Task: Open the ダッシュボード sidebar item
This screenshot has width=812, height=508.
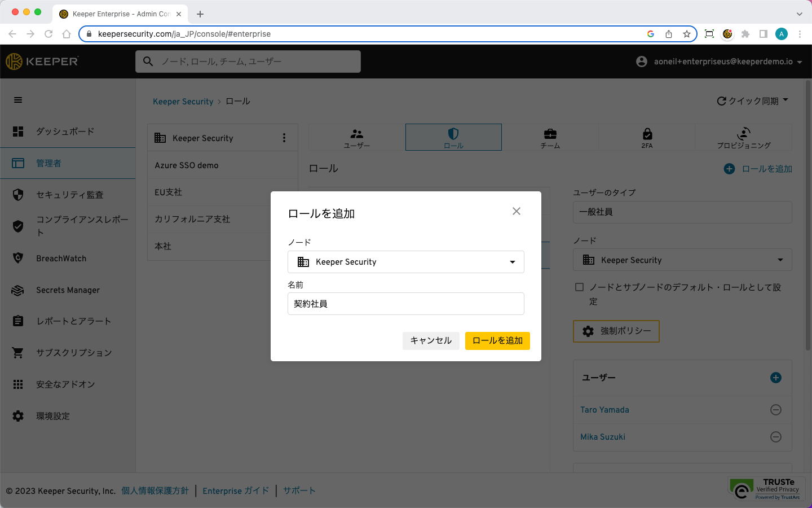Action: click(65, 132)
